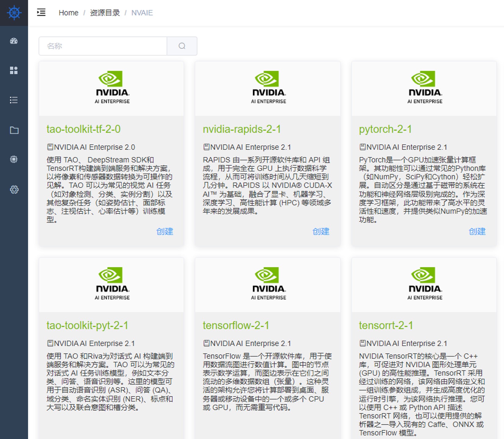Click NVIDIA logo on pytorch-2-1 card
Viewport: 504px width, 439px height.
point(425,87)
